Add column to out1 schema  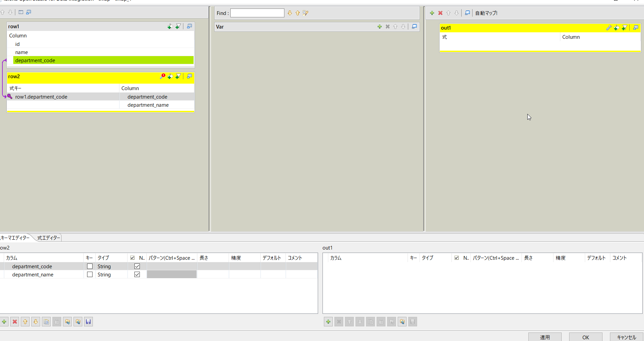tap(328, 322)
